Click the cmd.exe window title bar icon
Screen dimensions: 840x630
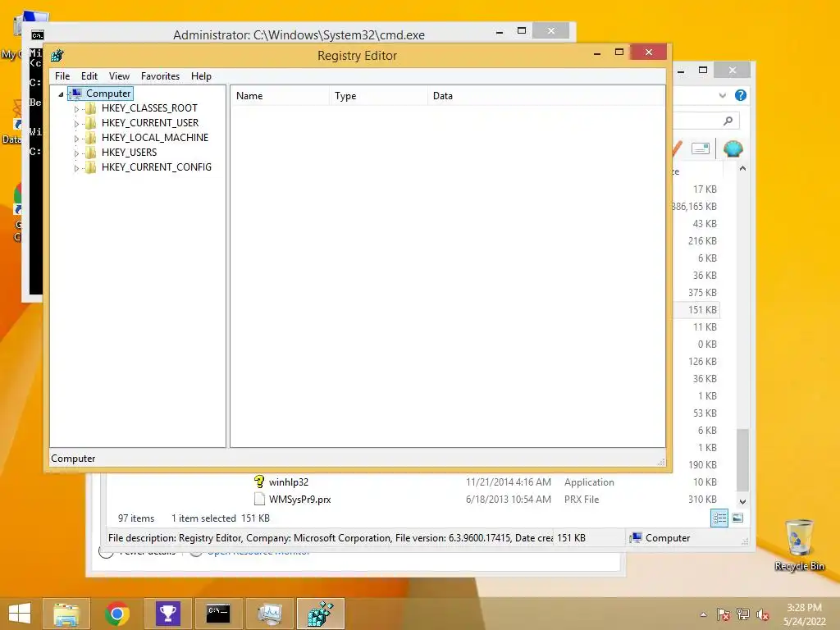[x=37, y=35]
